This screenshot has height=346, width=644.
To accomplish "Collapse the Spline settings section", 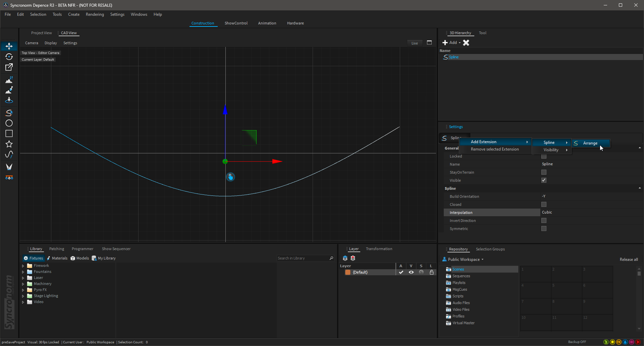I will [x=640, y=188].
